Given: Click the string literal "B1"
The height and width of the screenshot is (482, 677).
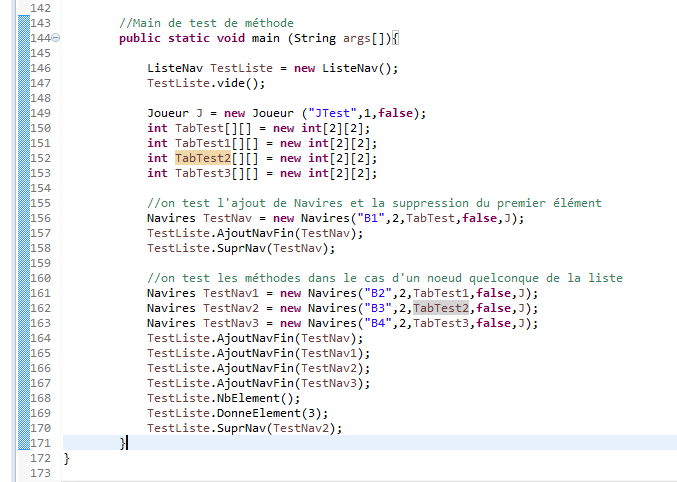Looking at the screenshot, I should click(371, 218).
